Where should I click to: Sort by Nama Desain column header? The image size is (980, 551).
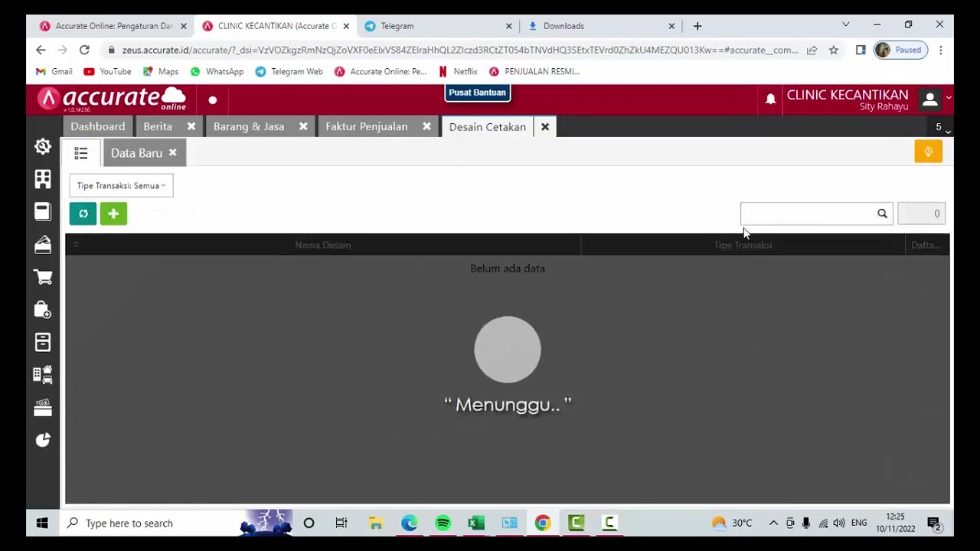pyautogui.click(x=323, y=245)
